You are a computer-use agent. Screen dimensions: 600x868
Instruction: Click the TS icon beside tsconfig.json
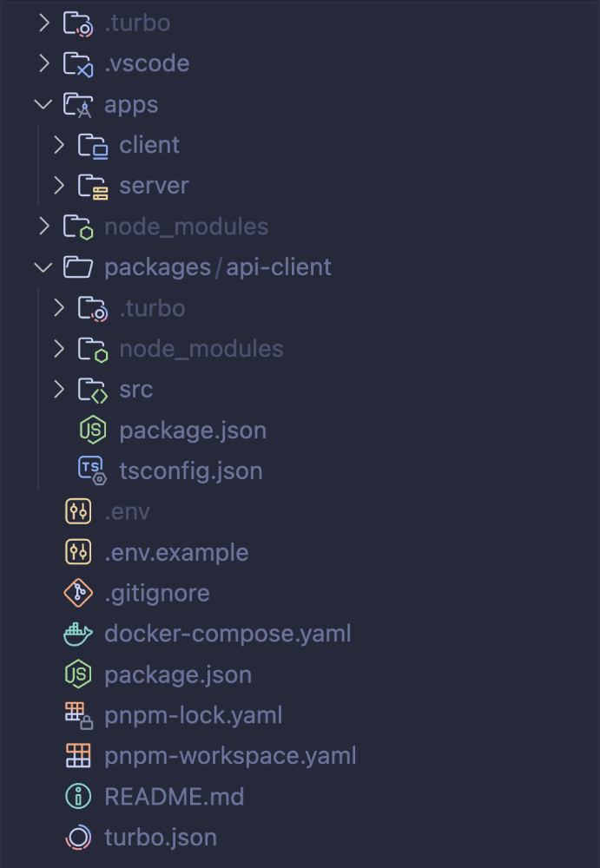[93, 470]
